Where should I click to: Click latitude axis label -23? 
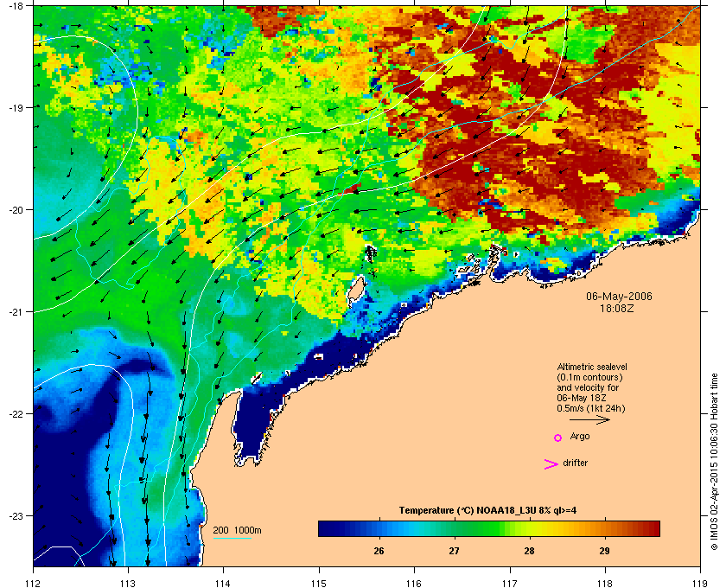[16, 515]
